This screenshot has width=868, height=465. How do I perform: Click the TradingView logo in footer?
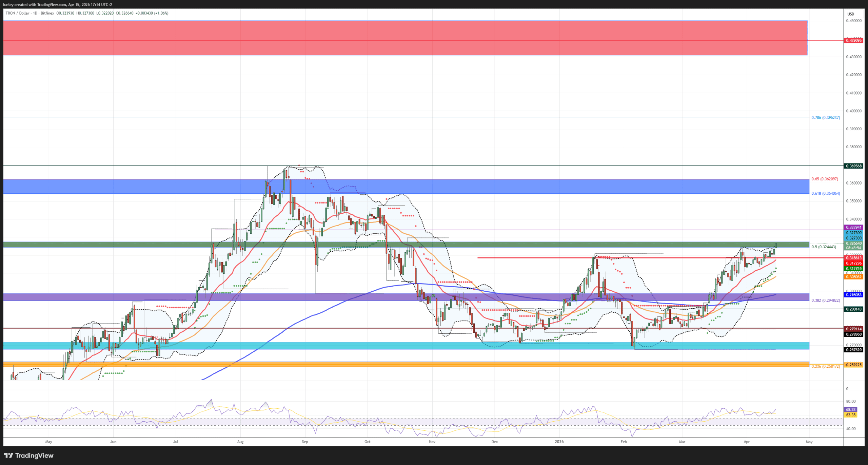click(29, 456)
